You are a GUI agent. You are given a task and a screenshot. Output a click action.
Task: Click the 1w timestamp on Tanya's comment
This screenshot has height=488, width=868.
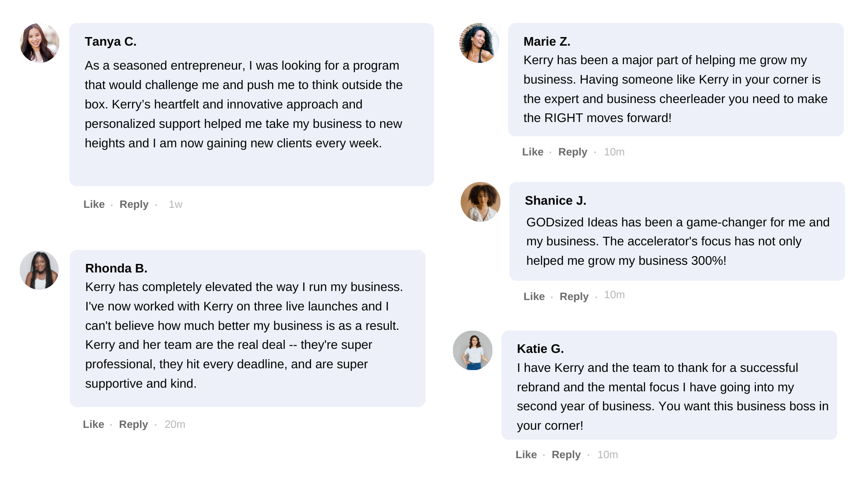175,204
